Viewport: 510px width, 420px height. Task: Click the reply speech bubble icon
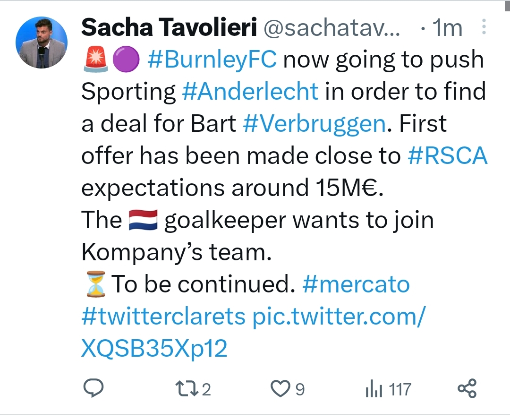point(93,389)
